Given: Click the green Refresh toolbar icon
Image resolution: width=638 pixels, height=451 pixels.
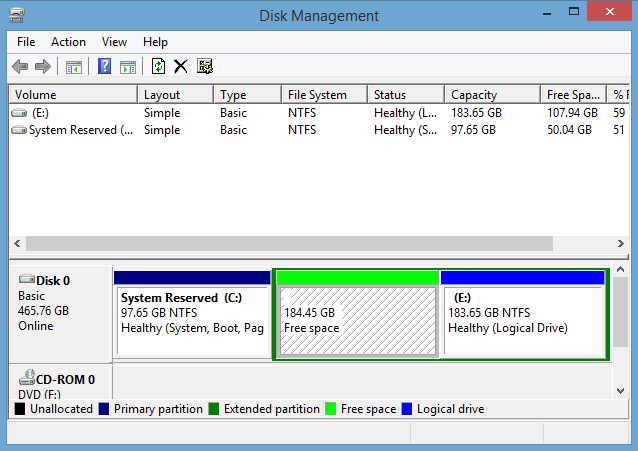Looking at the screenshot, I should [x=158, y=66].
